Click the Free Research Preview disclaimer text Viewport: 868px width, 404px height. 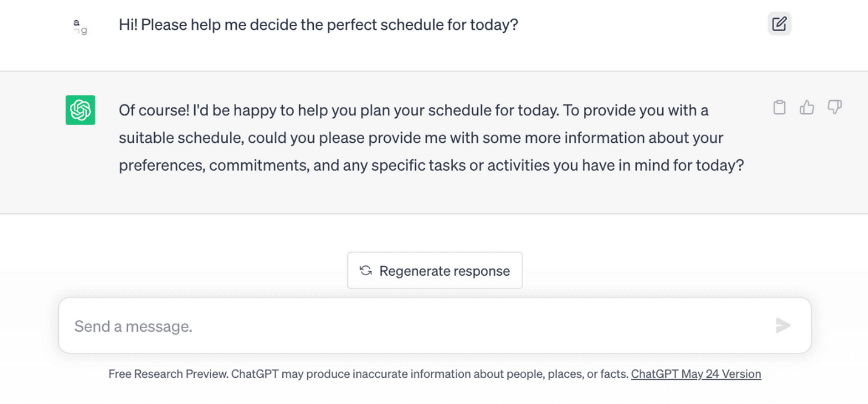tap(169, 374)
